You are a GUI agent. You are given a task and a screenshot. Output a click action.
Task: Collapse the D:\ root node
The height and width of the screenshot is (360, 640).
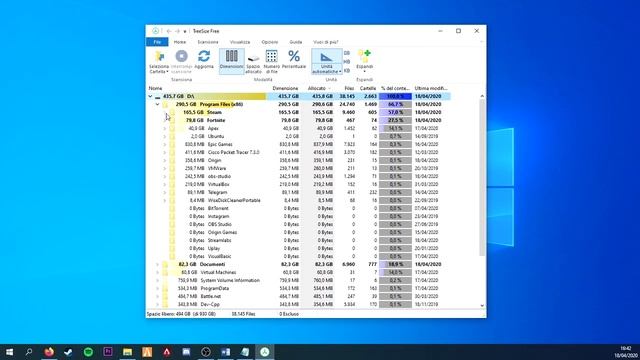[x=150, y=97]
